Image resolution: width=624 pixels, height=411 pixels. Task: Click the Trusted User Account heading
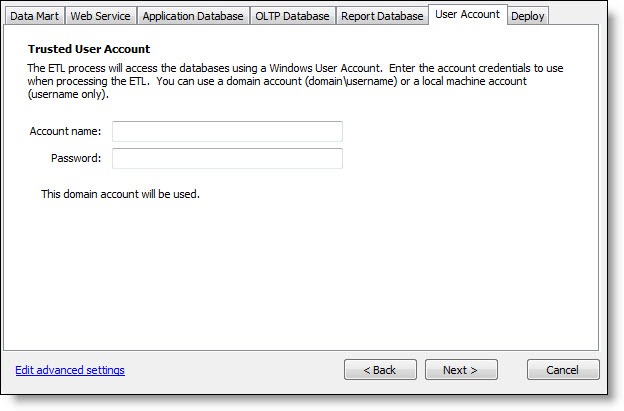tap(89, 48)
